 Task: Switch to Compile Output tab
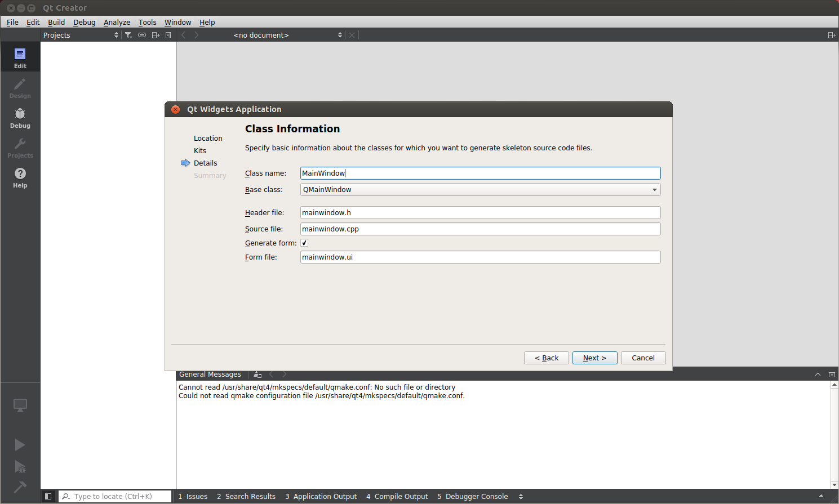pos(397,496)
